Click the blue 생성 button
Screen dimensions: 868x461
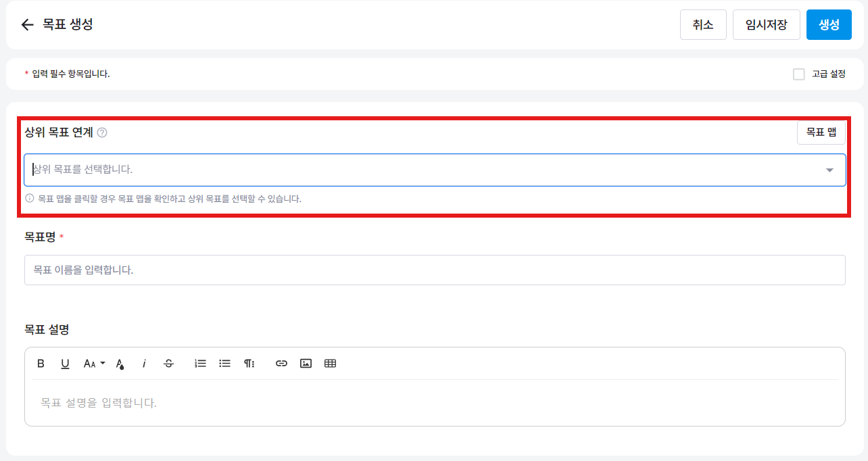[829, 25]
